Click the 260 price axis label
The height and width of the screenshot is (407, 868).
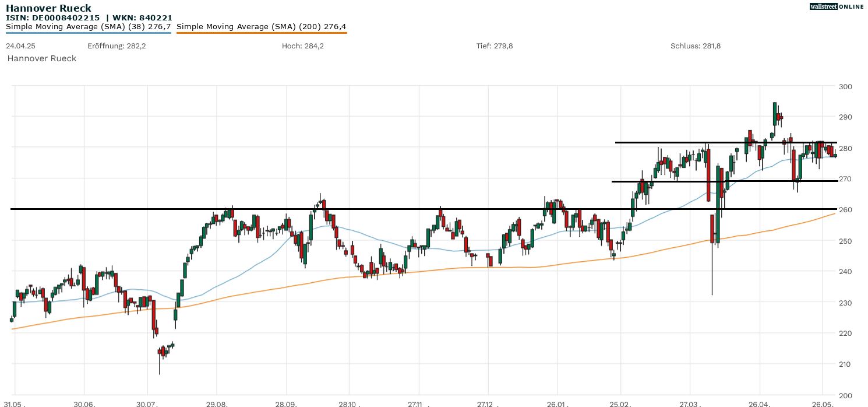[845, 210]
